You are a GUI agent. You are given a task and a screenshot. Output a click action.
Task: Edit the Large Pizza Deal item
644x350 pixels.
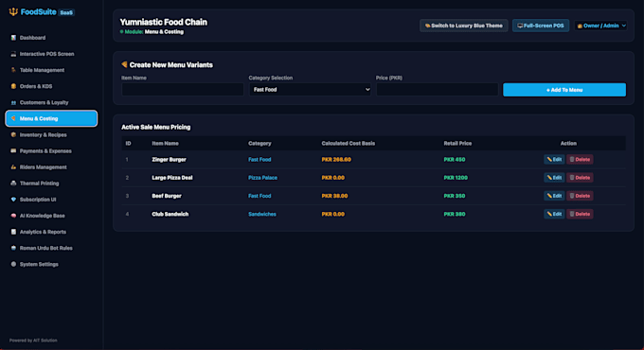pos(554,178)
